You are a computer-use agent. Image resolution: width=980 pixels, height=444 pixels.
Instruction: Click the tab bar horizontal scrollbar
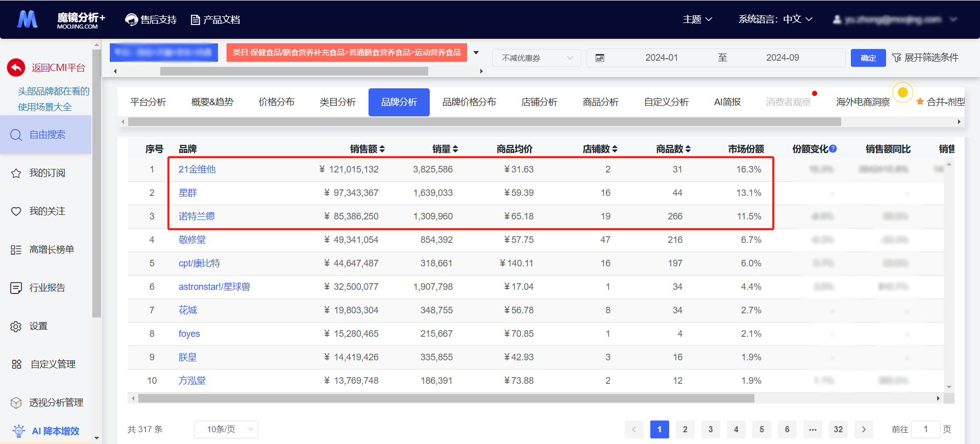[x=484, y=122]
